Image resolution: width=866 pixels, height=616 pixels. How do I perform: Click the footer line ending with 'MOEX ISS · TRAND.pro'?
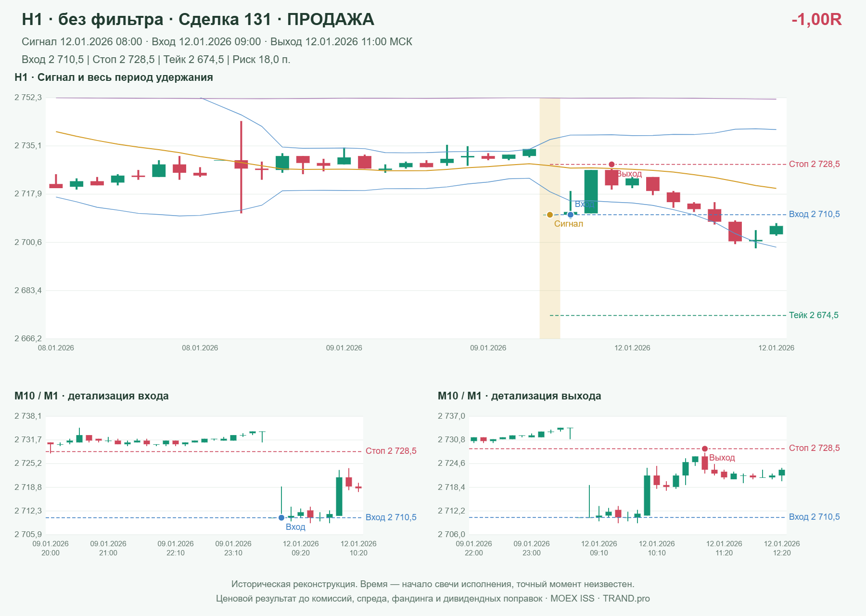pyautogui.click(x=433, y=599)
